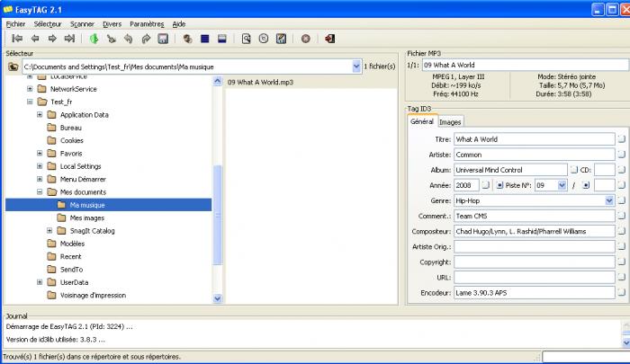Switch to the Images tab
The width and height of the screenshot is (630, 364).
450,122
